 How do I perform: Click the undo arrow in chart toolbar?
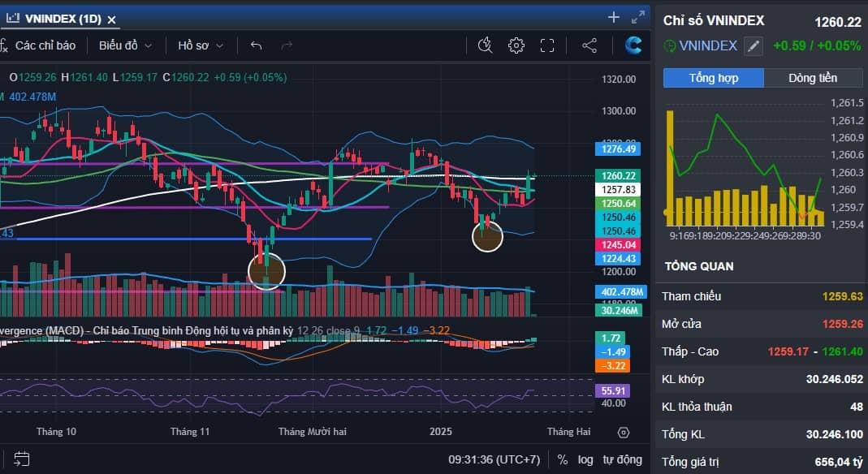click(257, 45)
